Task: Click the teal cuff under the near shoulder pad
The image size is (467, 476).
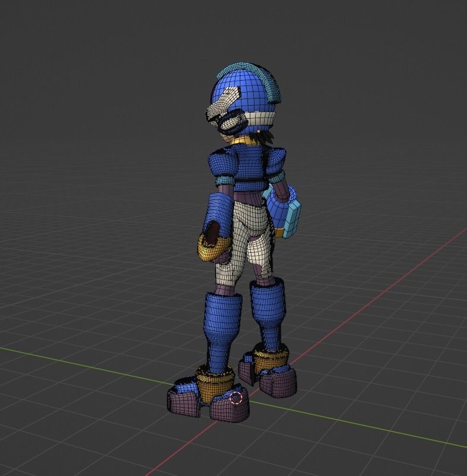Action: coord(225,181)
